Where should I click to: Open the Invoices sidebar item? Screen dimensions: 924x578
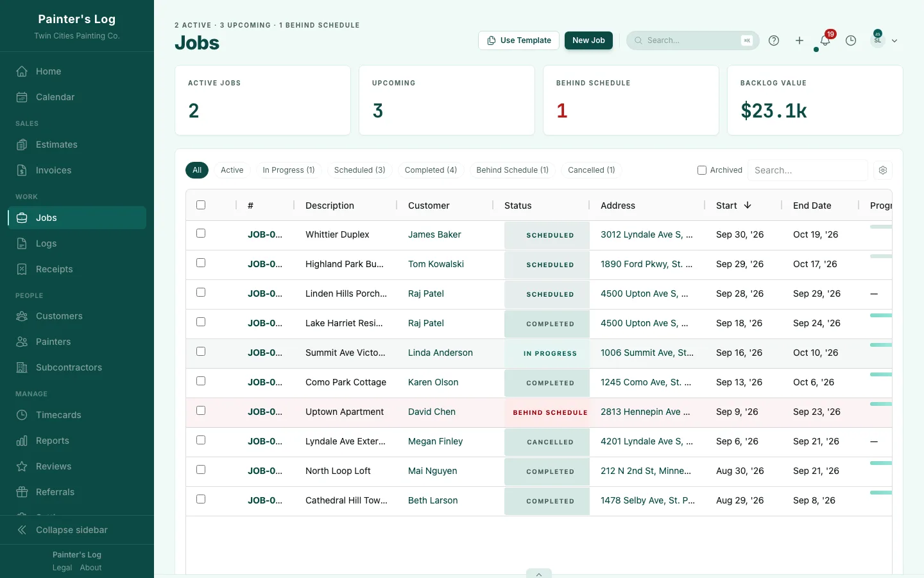tap(77, 170)
